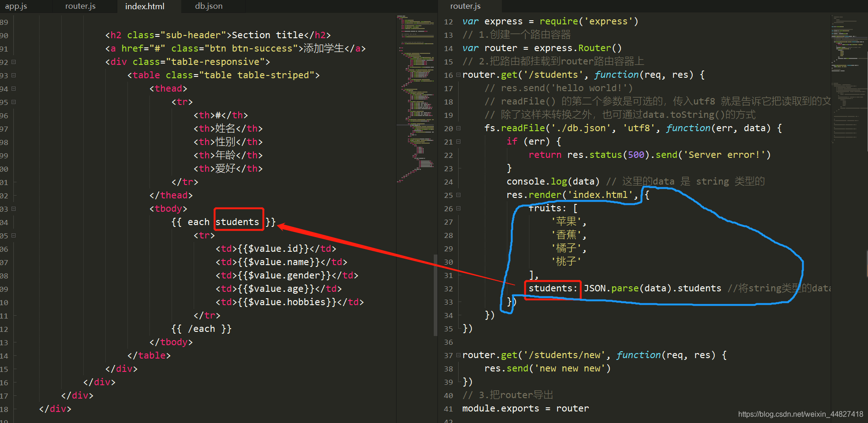Click line number 12 in right gutter

pos(448,22)
